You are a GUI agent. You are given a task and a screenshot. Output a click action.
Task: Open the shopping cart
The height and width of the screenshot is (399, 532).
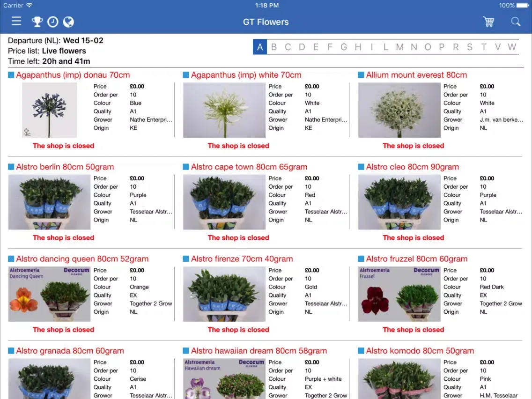(488, 22)
